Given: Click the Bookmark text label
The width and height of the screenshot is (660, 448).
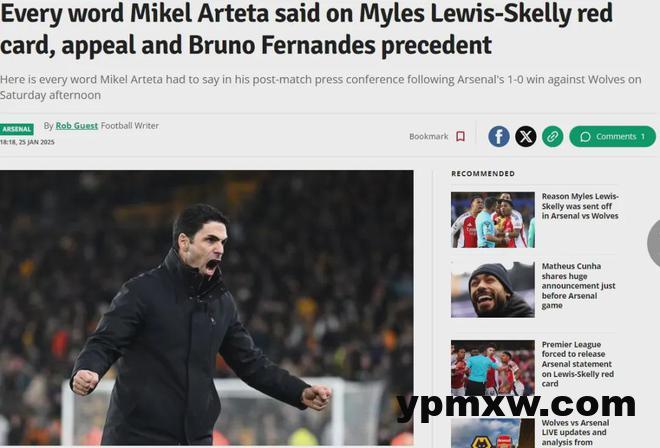Looking at the screenshot, I should pyautogui.click(x=428, y=136).
